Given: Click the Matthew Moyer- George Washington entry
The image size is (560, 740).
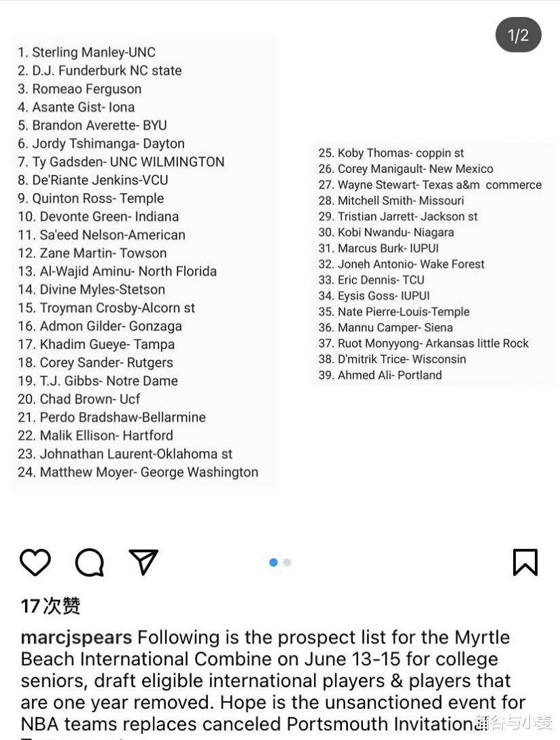Looking at the screenshot, I should click(138, 472).
